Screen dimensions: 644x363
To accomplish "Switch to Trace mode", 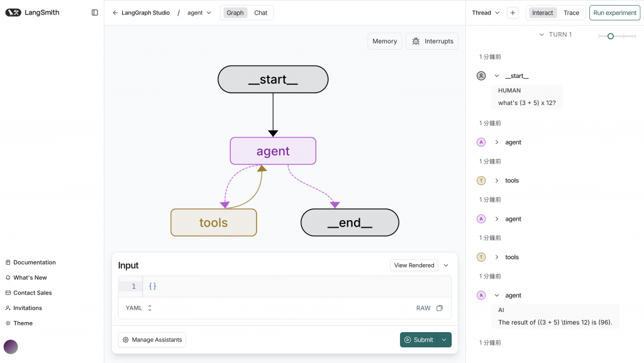I will [571, 13].
